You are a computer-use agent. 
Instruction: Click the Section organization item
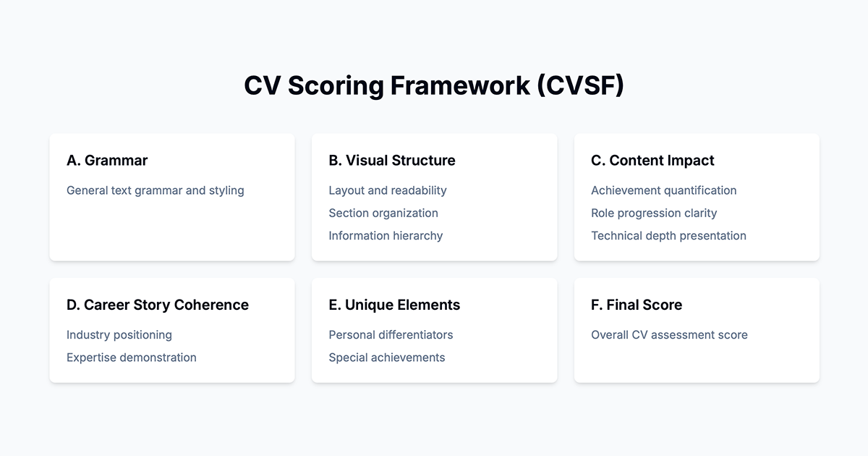(383, 213)
